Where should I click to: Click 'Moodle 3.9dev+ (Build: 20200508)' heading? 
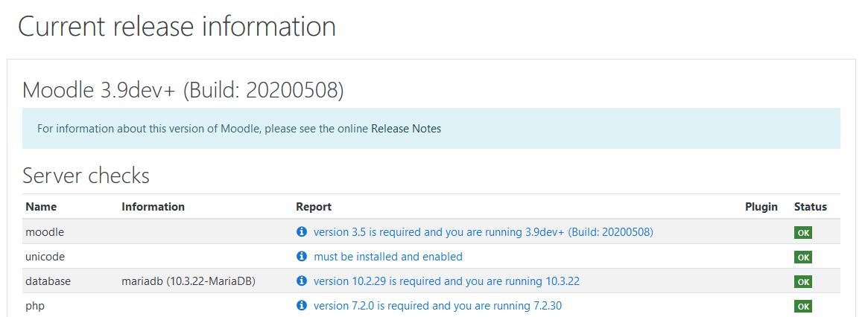tap(183, 90)
